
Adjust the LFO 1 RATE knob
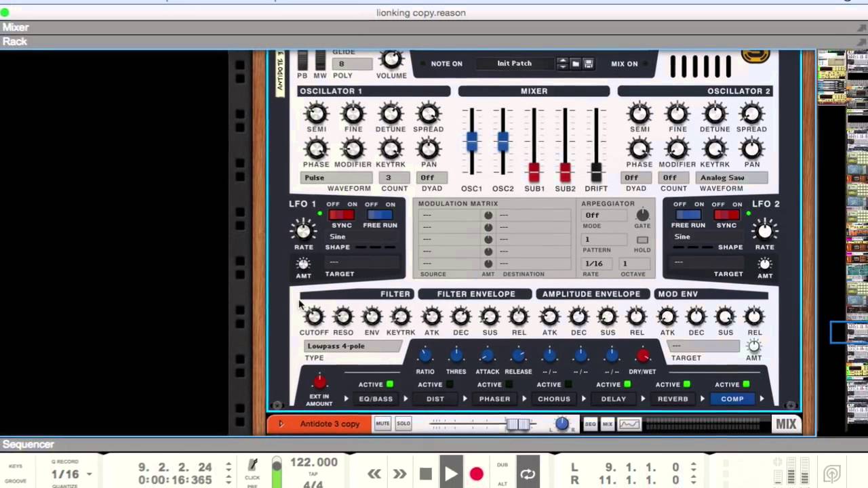pyautogui.click(x=303, y=230)
